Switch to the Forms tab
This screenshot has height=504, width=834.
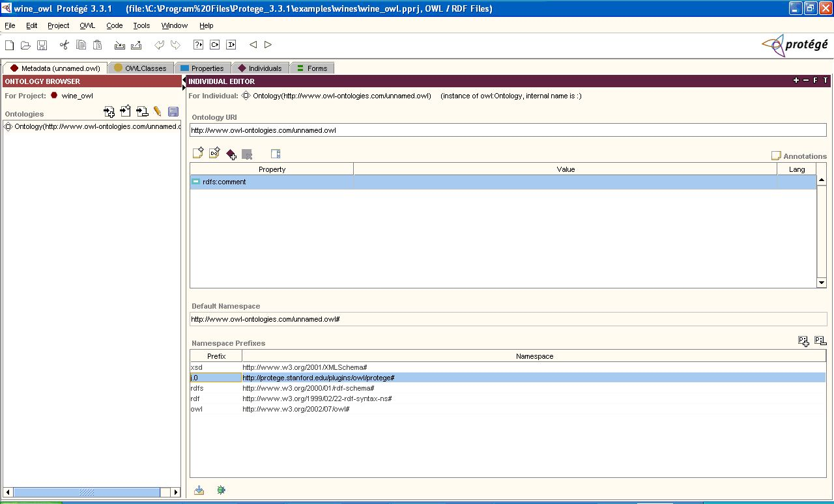pos(312,68)
